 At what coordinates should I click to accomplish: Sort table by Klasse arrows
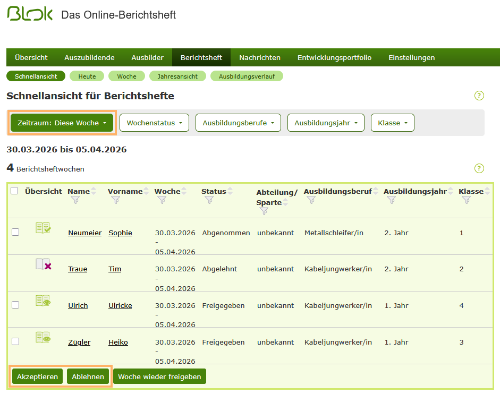(x=487, y=191)
